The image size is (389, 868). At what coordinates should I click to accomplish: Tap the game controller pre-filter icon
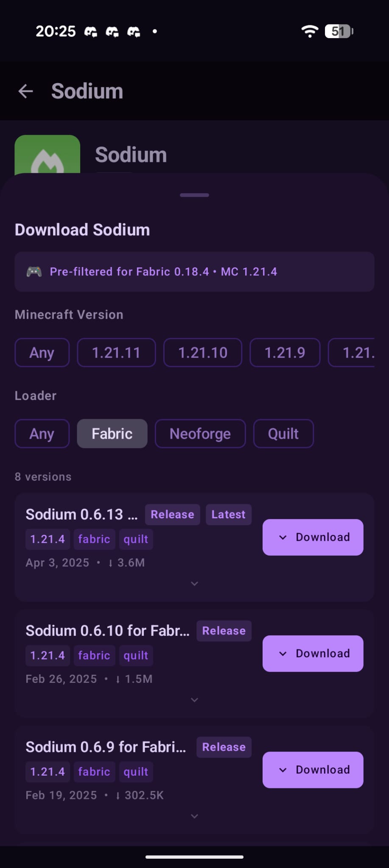[x=34, y=272]
